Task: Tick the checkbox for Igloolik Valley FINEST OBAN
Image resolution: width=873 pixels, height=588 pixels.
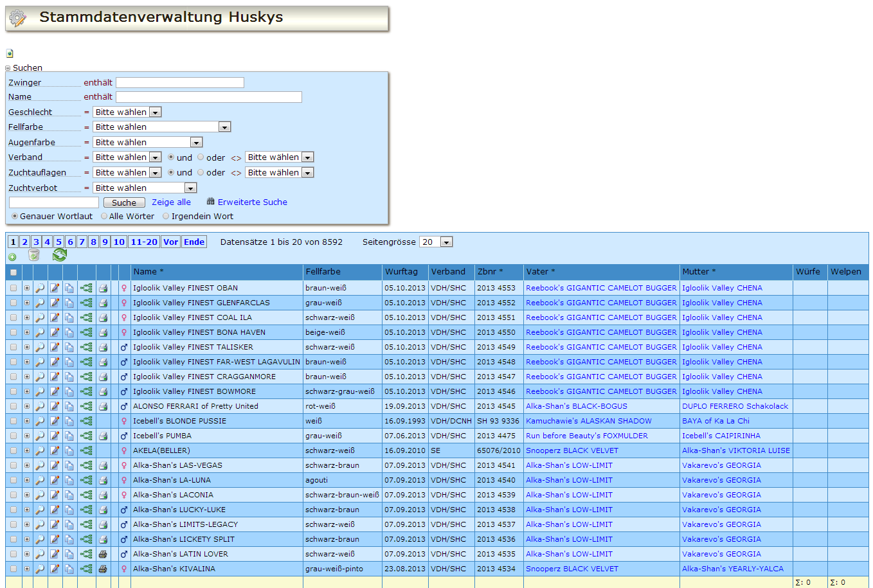Action: pos(14,288)
